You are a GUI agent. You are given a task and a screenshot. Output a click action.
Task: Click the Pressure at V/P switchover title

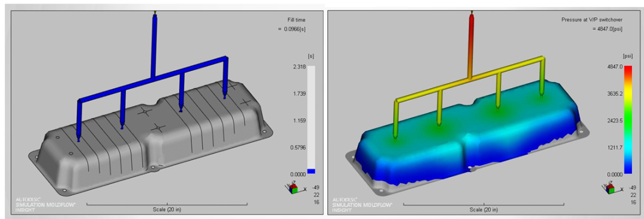[x=592, y=20]
